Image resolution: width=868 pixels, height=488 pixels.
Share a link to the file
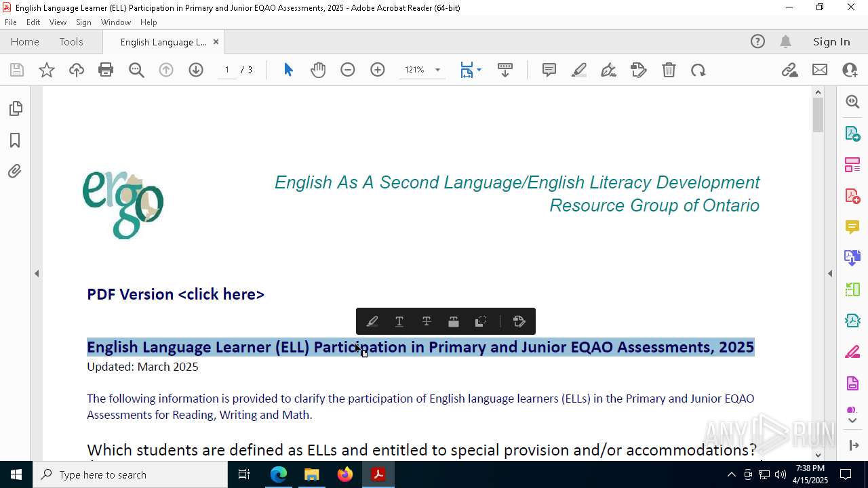[x=790, y=70]
